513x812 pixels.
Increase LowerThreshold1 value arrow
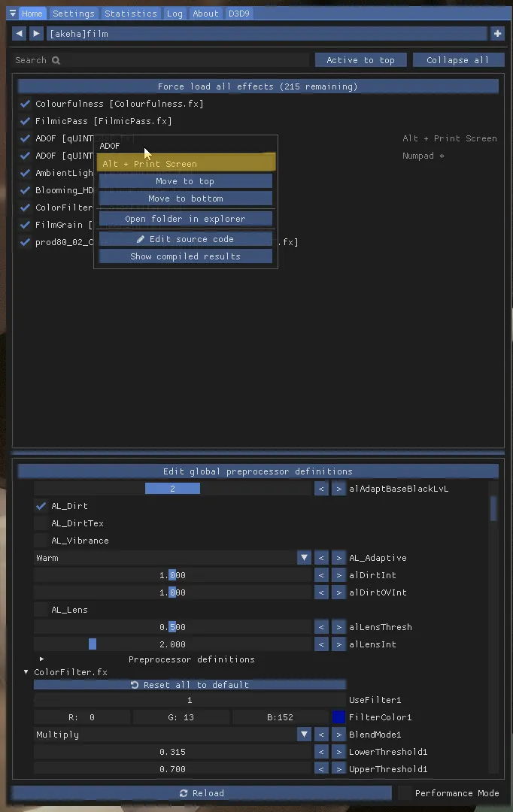[x=338, y=752]
